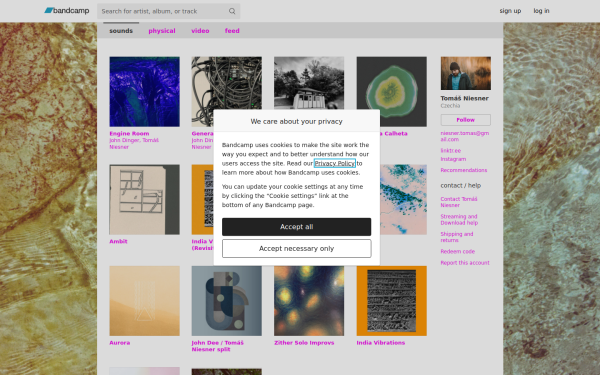
Task: Focus the artist, album, or track search field
Action: [168, 11]
